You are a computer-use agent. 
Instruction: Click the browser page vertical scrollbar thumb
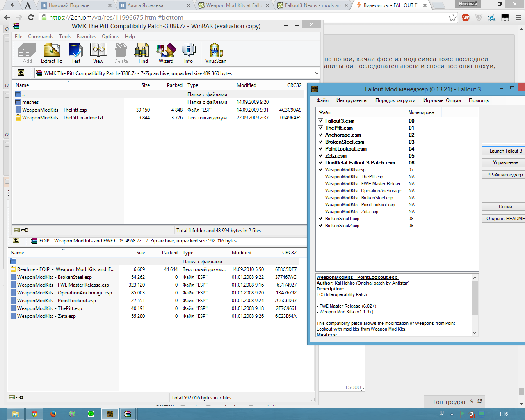521,391
